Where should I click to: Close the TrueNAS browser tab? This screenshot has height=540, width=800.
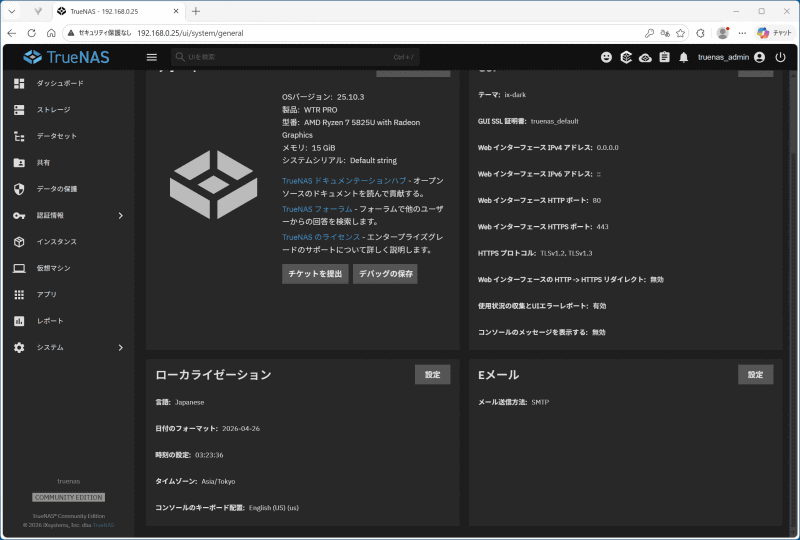click(176, 11)
